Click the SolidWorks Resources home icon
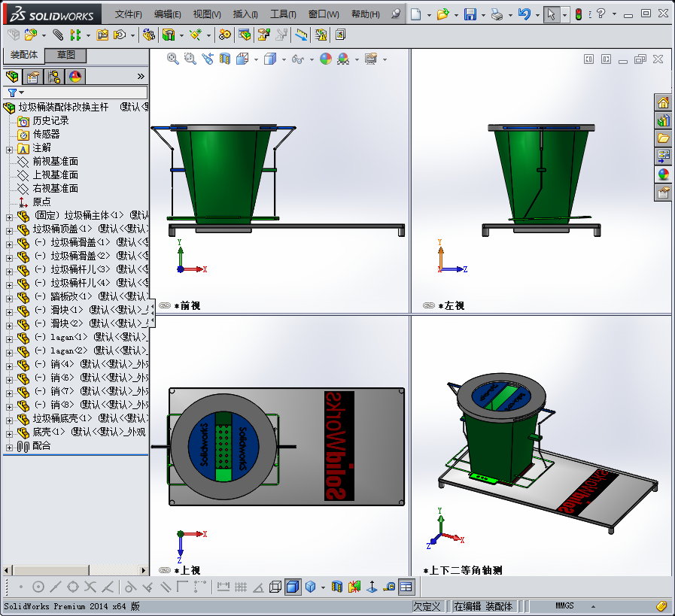675x616 pixels. point(663,102)
